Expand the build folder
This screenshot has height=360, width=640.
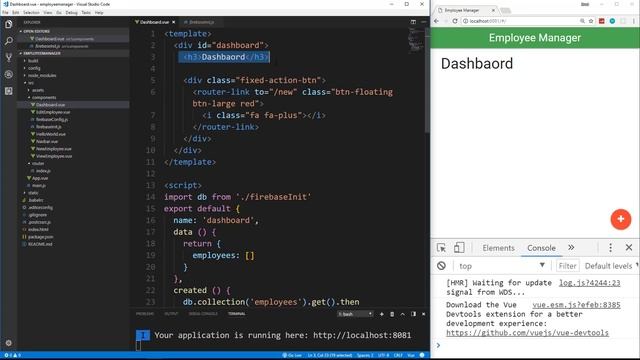click(33, 61)
